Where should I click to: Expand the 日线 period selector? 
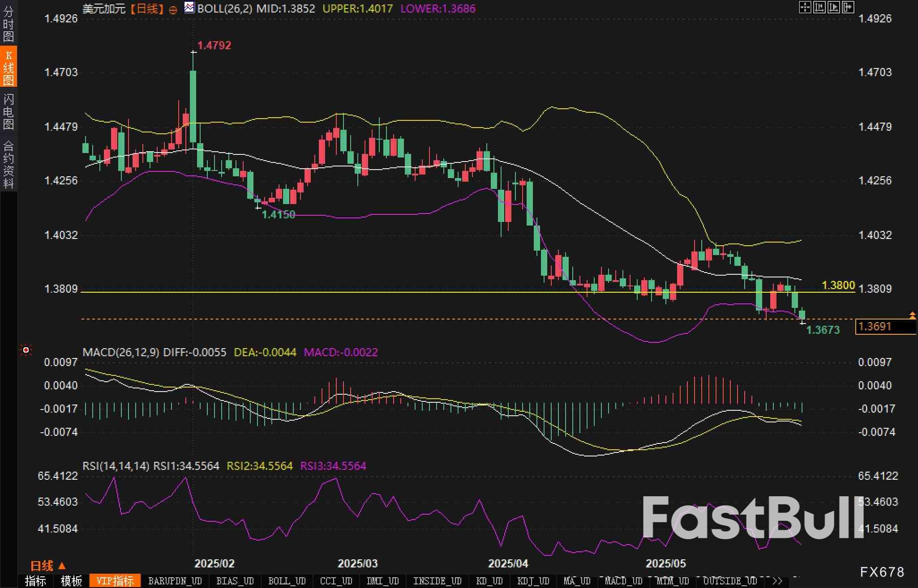[47, 566]
